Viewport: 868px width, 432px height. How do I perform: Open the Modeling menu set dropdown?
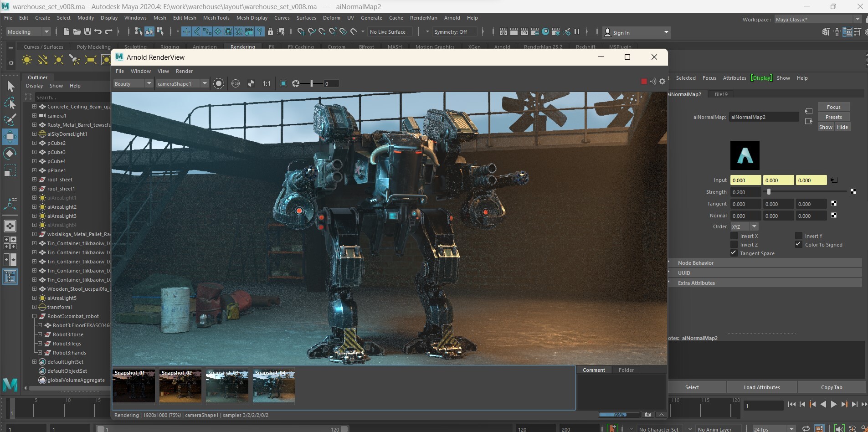pyautogui.click(x=28, y=31)
